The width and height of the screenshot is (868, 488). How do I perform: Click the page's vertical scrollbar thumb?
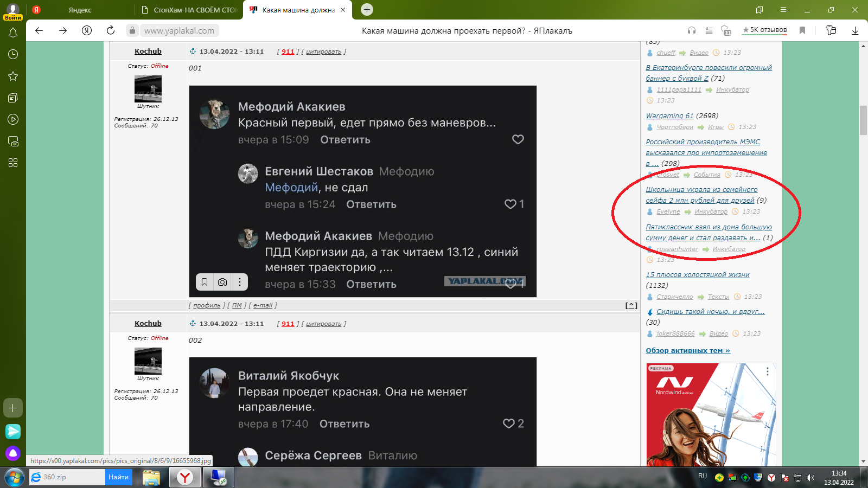(x=863, y=120)
